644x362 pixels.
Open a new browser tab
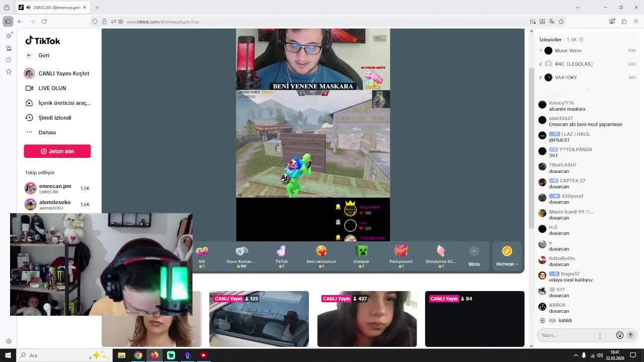pos(97,8)
